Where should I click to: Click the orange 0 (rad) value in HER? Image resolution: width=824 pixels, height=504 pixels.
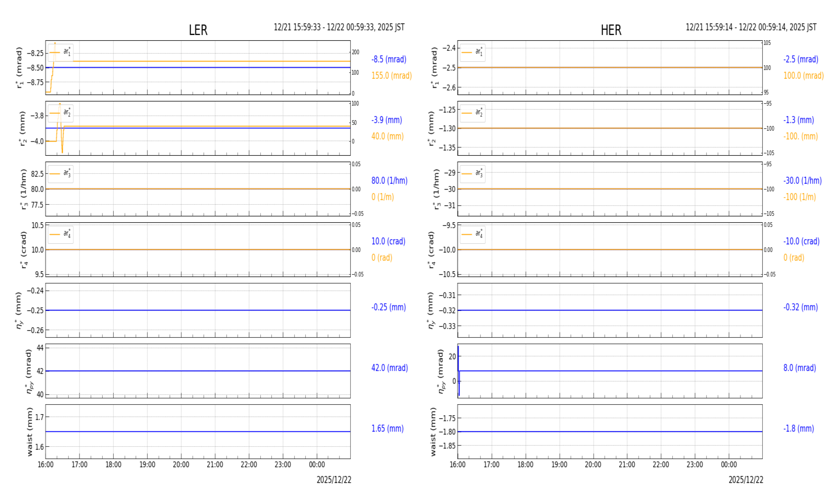coord(794,258)
